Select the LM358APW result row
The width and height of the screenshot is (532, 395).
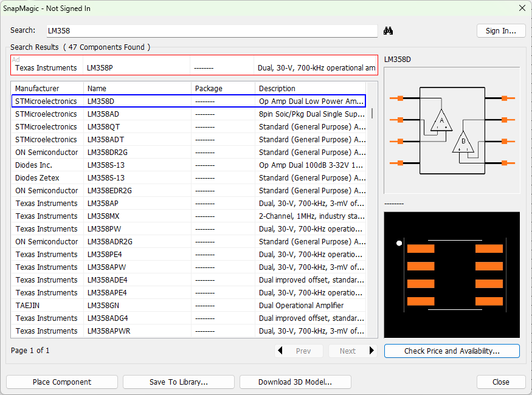click(188, 267)
